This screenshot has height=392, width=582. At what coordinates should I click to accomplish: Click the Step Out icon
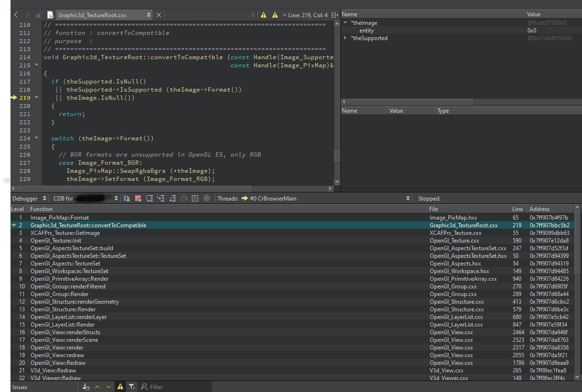(x=172, y=198)
